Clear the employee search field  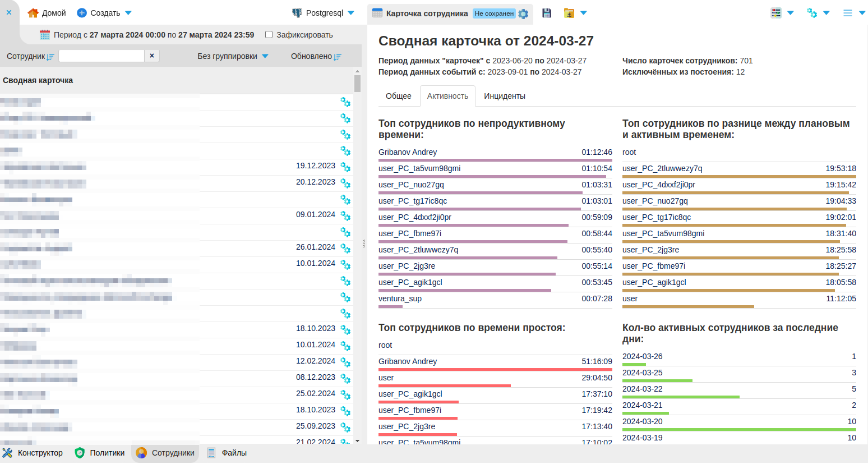152,56
